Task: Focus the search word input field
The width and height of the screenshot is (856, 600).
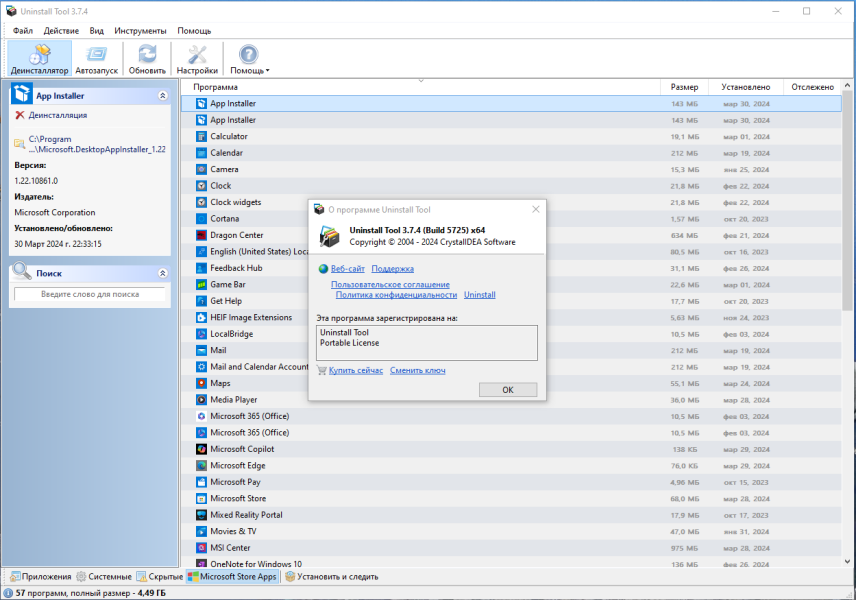Action: [90, 294]
